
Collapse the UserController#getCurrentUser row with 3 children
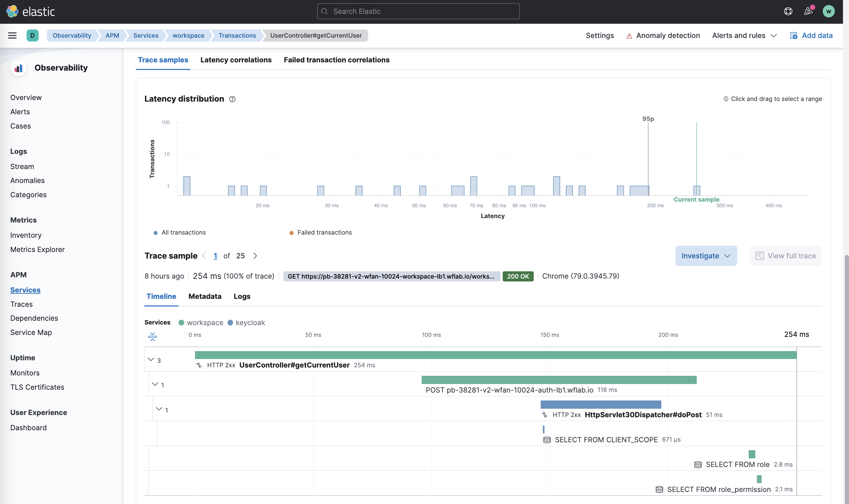151,359
